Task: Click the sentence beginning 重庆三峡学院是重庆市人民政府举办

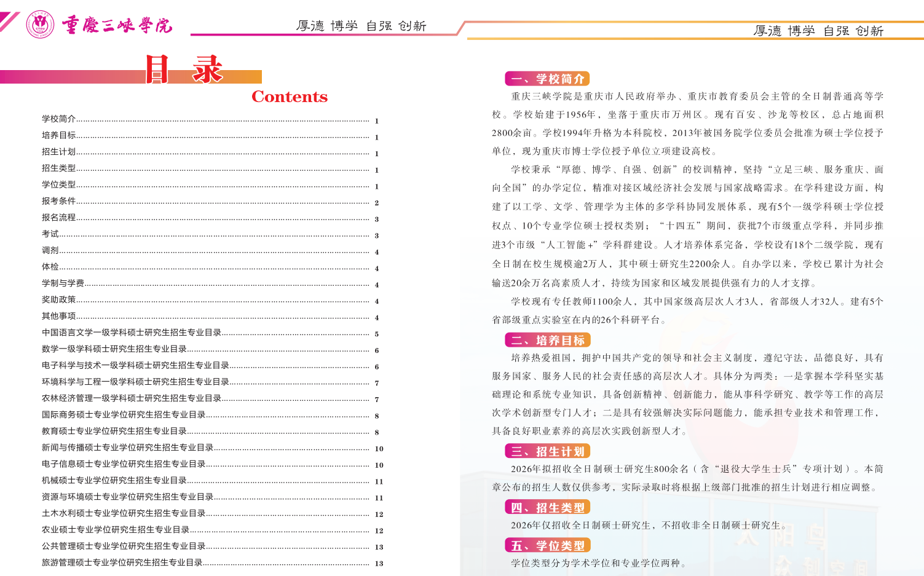Action: pos(697,97)
